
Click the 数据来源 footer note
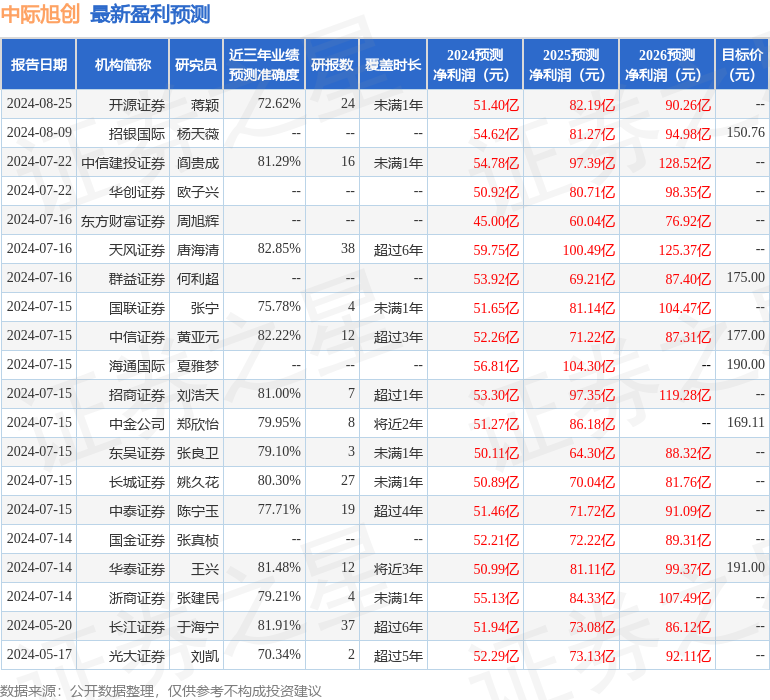pos(161,691)
